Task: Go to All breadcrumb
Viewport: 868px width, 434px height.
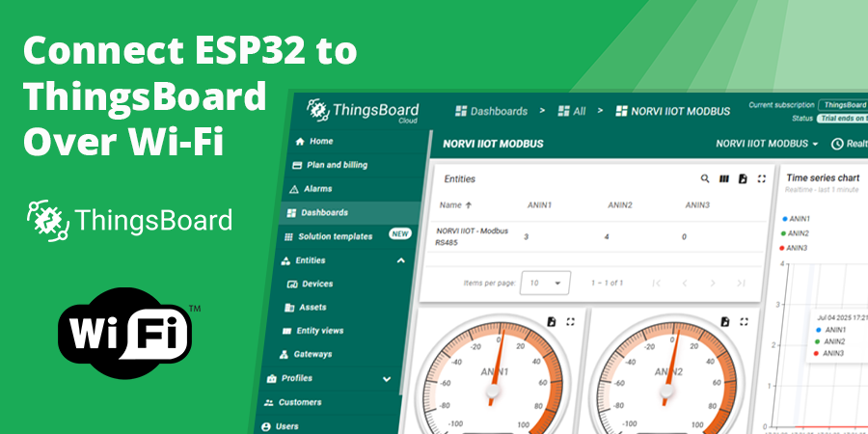Action: tap(571, 111)
